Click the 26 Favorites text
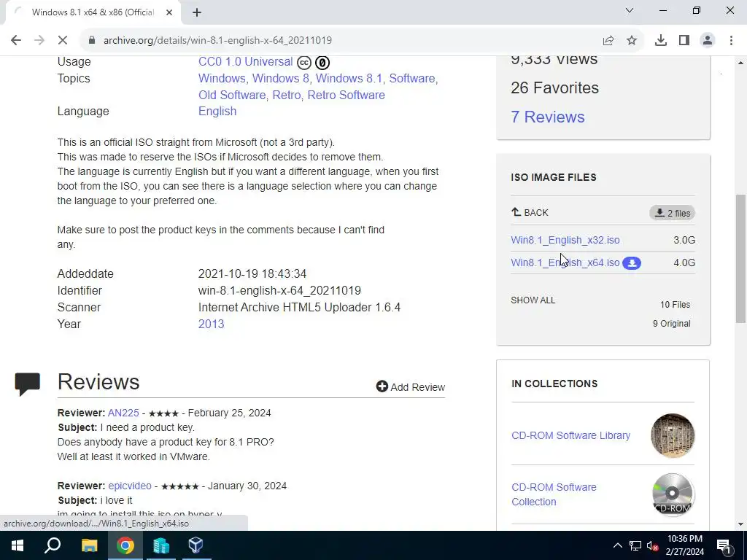 pos(554,88)
